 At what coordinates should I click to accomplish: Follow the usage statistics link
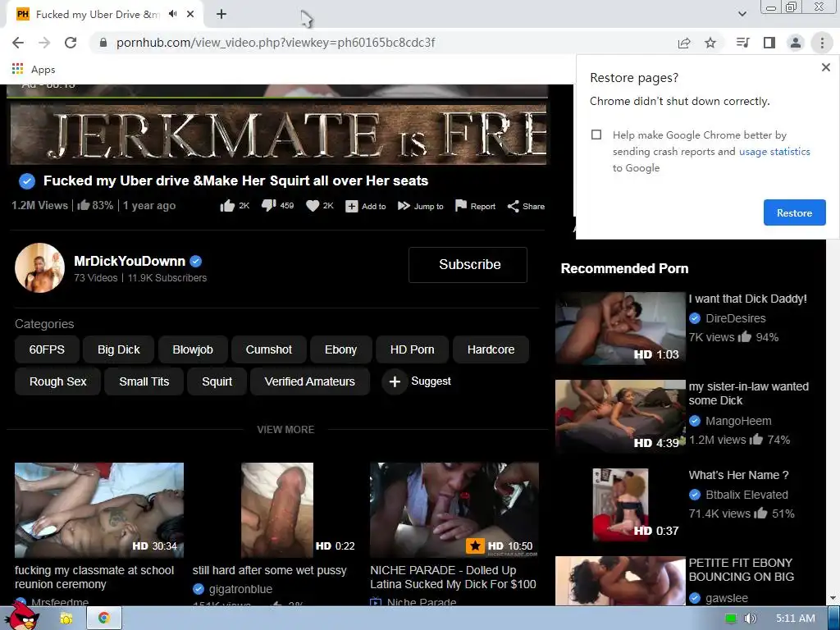click(774, 152)
